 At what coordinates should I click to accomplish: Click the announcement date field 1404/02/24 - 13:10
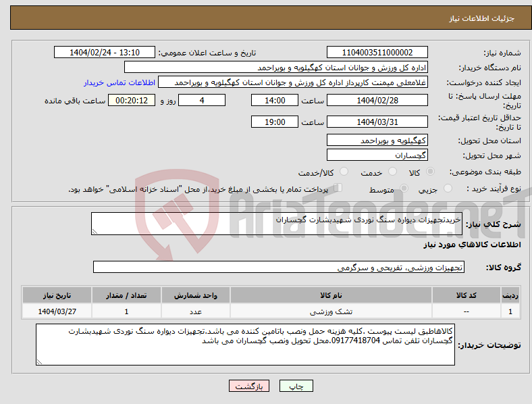point(105,52)
